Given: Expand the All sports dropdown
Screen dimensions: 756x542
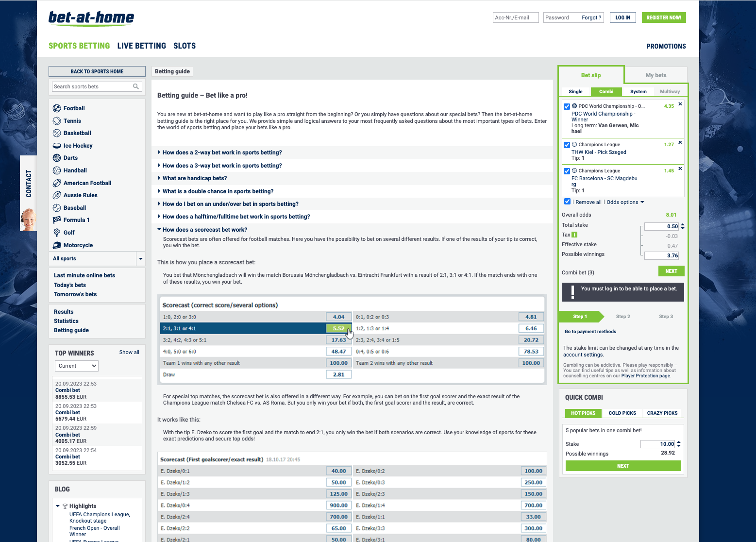Looking at the screenshot, I should (x=140, y=259).
